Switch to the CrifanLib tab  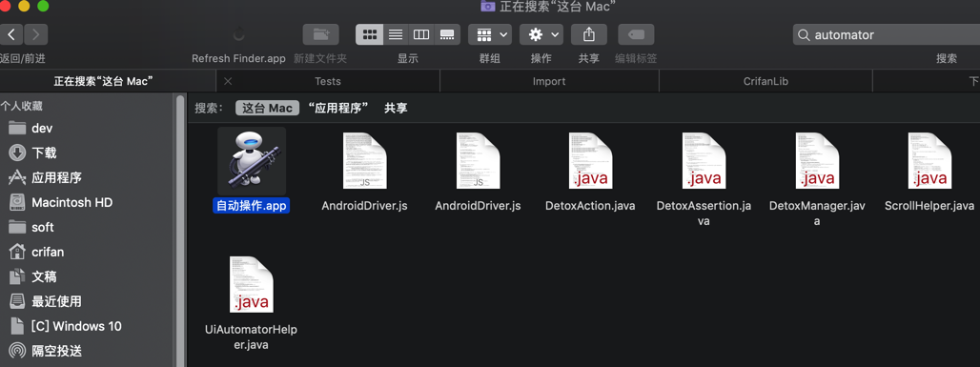[766, 81]
